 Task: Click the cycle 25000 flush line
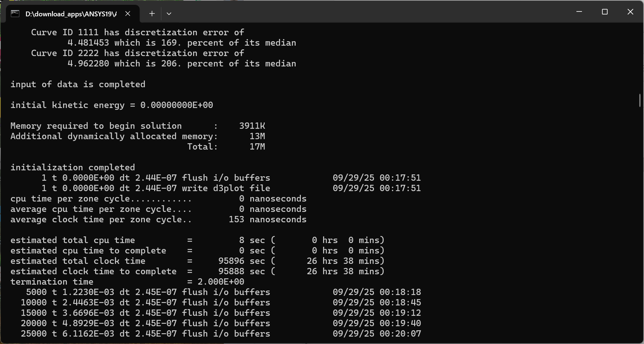(x=221, y=334)
